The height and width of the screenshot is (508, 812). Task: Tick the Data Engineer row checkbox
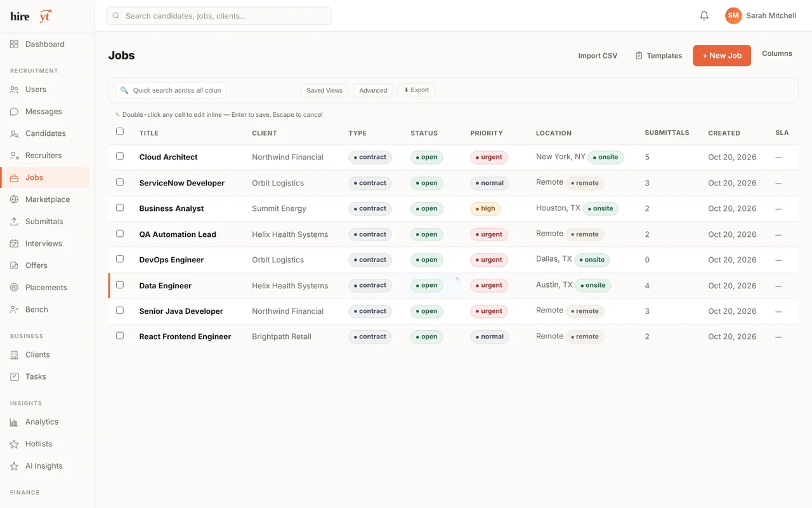120,285
